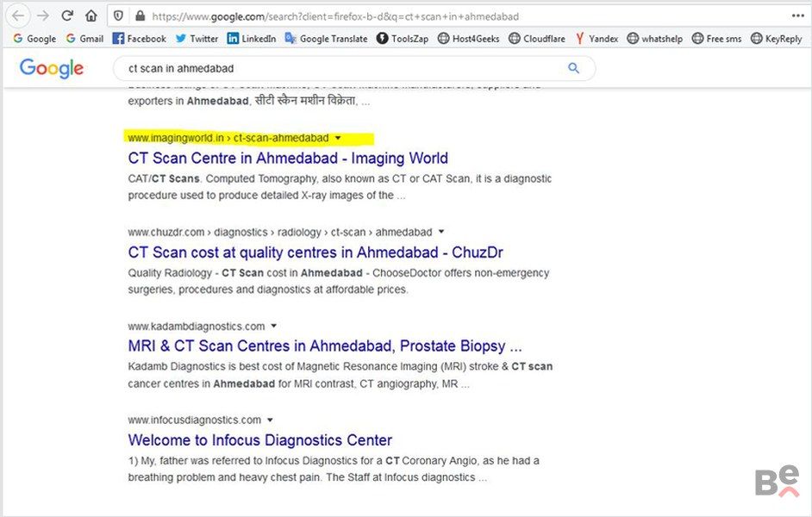Viewport: 812px width, 517px height.
Task: Click the www.kadambdiagnostics.com URL text
Action: coord(197,326)
